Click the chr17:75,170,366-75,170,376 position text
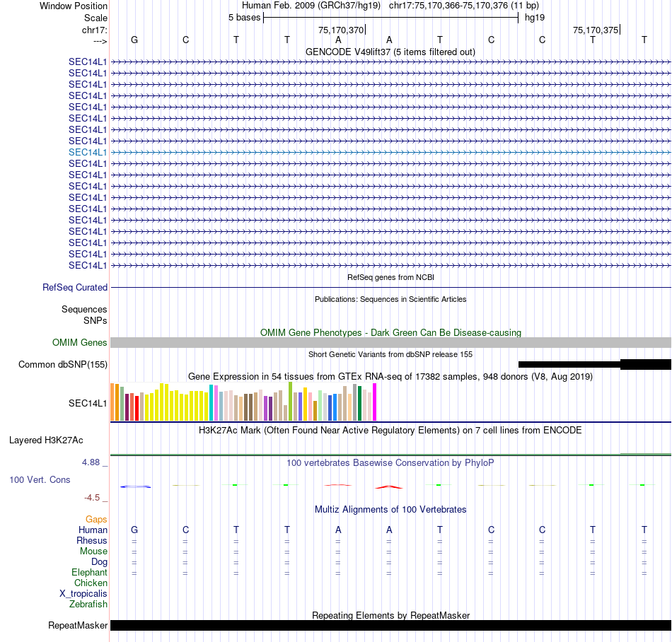 click(x=464, y=6)
